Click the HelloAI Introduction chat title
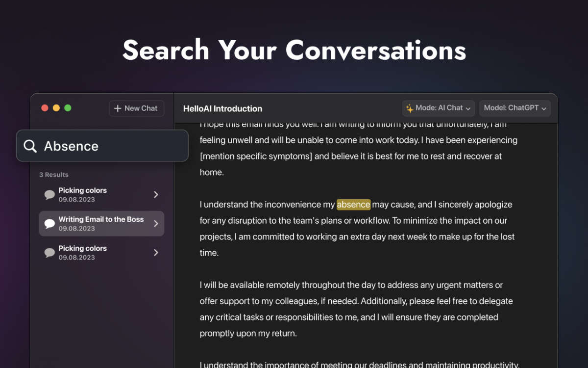This screenshot has width=588, height=368. (222, 109)
